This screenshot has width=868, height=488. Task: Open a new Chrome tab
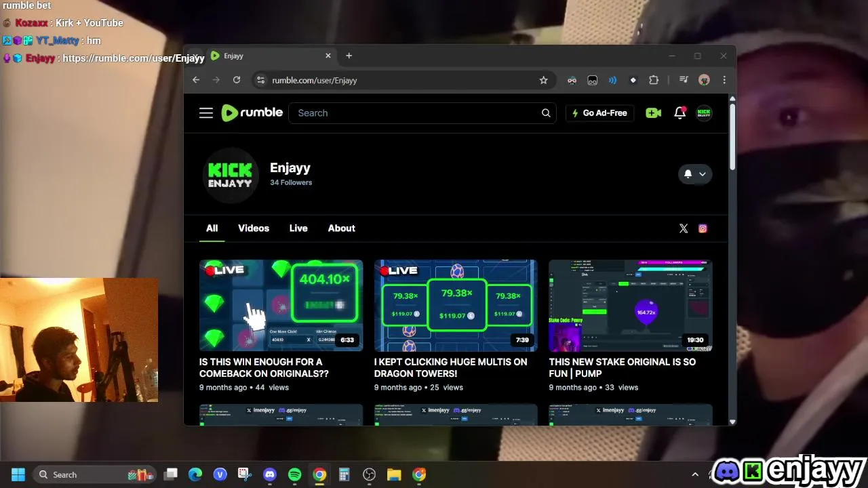(x=349, y=56)
